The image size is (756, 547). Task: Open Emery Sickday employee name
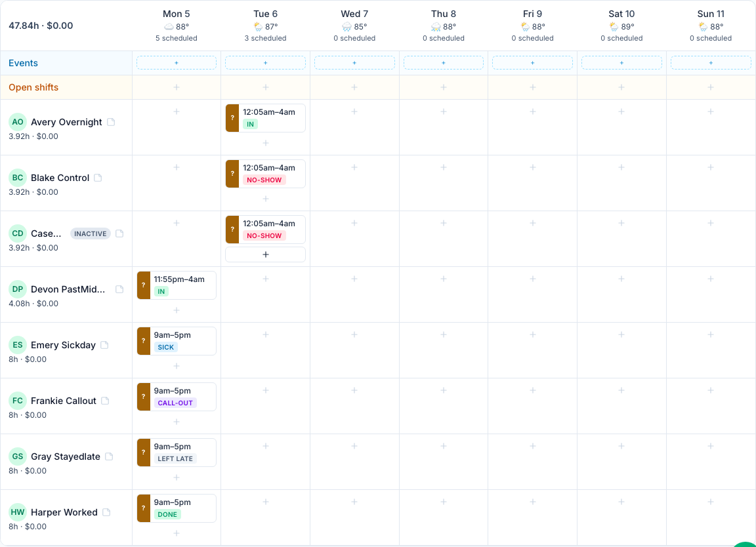point(63,345)
